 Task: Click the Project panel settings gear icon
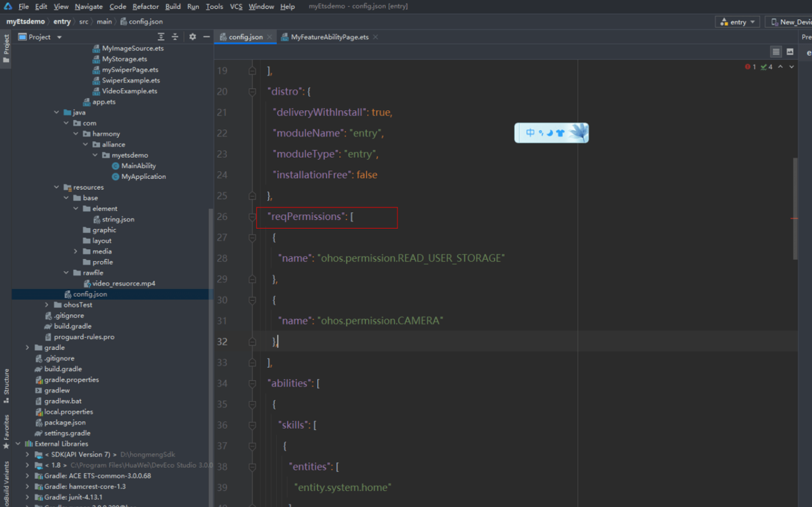click(192, 37)
